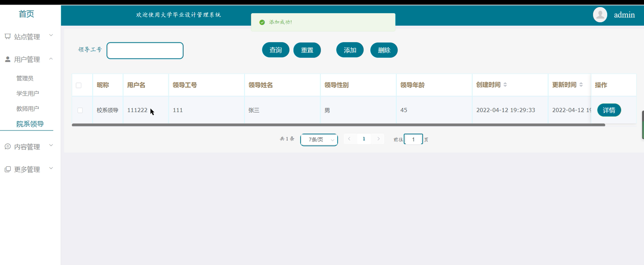
Task: Sort by 更新时间 arrows icon
Action: click(x=581, y=85)
